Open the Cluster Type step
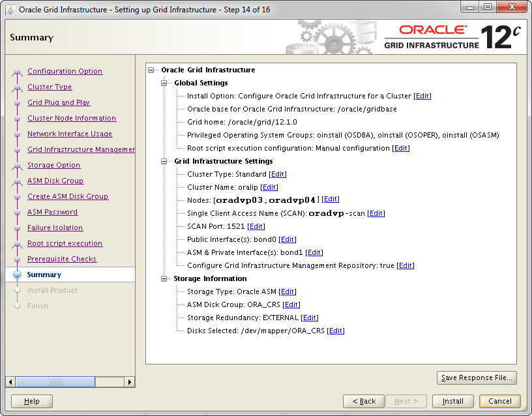 tap(50, 87)
